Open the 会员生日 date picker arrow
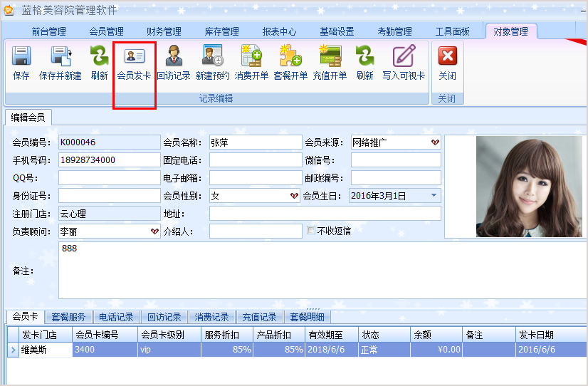 (434, 195)
